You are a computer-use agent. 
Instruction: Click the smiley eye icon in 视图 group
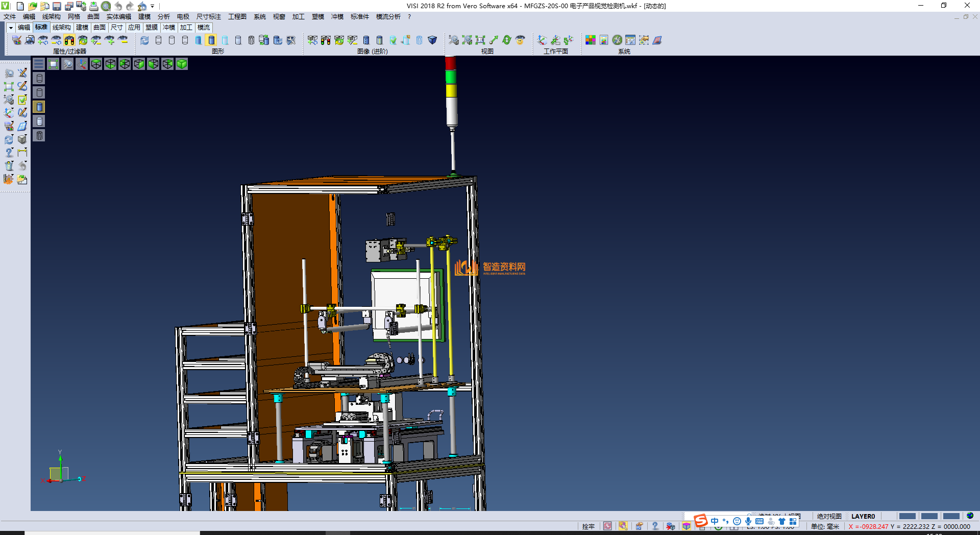(x=520, y=40)
